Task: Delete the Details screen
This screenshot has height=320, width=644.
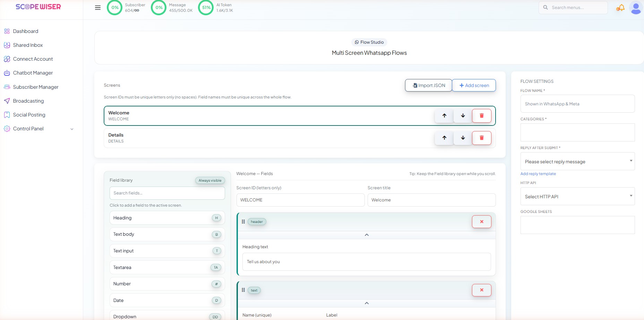Action: (x=482, y=138)
